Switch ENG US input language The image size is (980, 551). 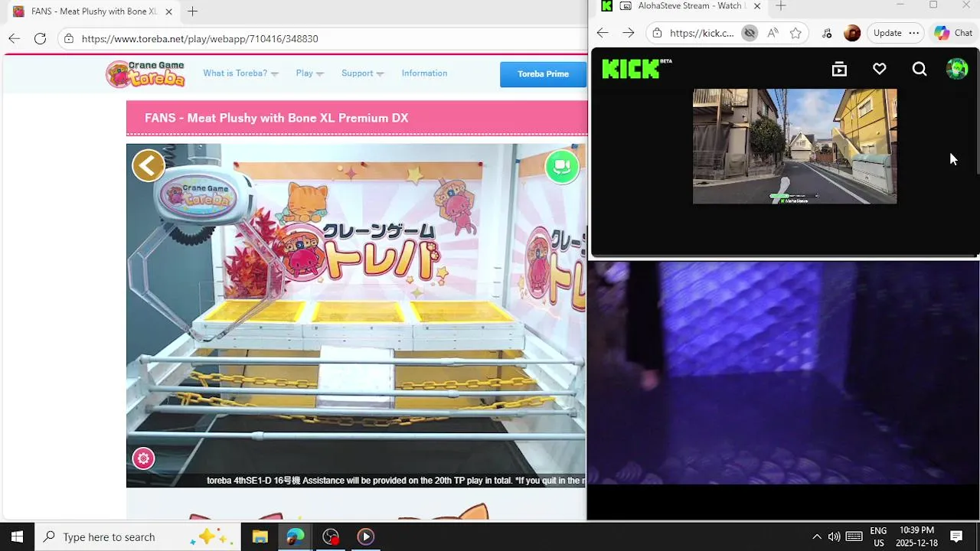point(878,536)
